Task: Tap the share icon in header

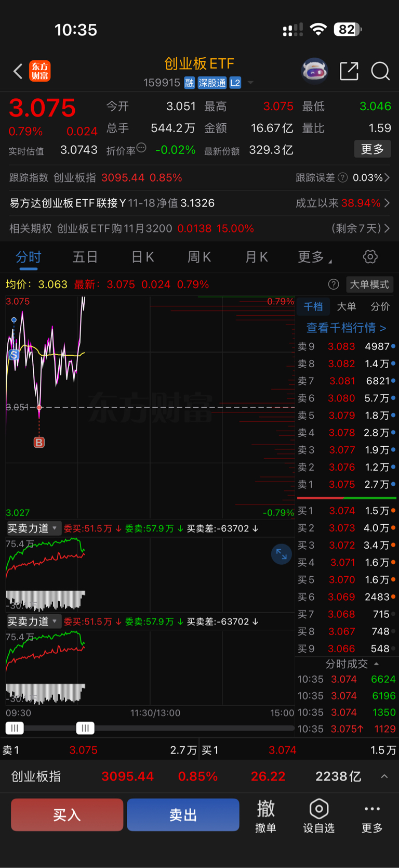Action: (x=349, y=71)
